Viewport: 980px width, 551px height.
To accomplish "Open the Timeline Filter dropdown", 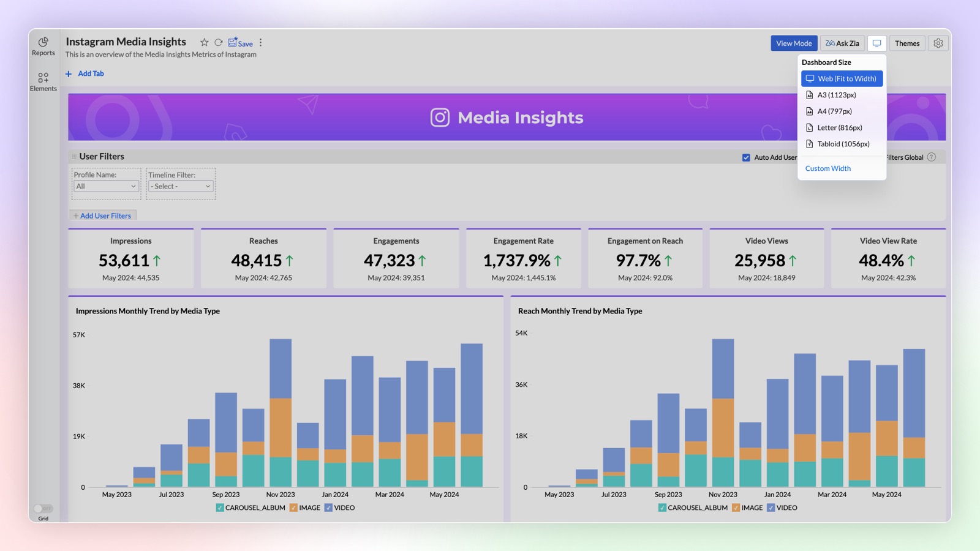I will [x=181, y=186].
